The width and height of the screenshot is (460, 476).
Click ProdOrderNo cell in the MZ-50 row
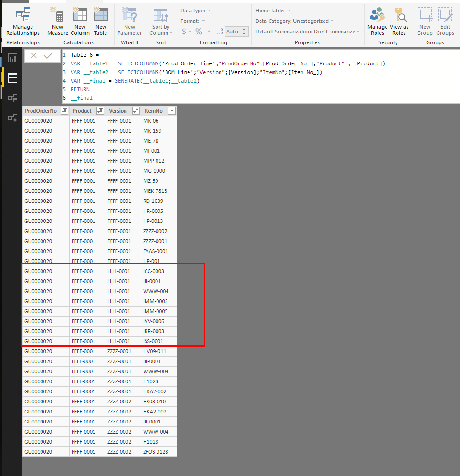click(x=46, y=181)
